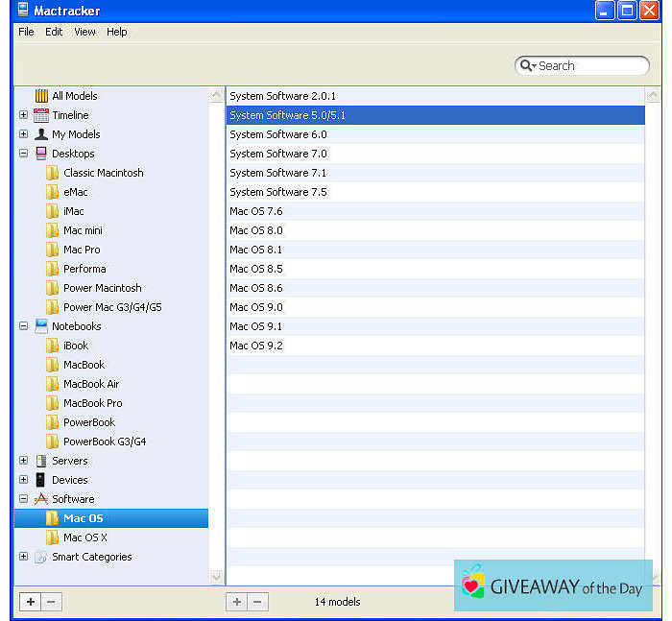Expand the Servers tree node

pyautogui.click(x=23, y=461)
